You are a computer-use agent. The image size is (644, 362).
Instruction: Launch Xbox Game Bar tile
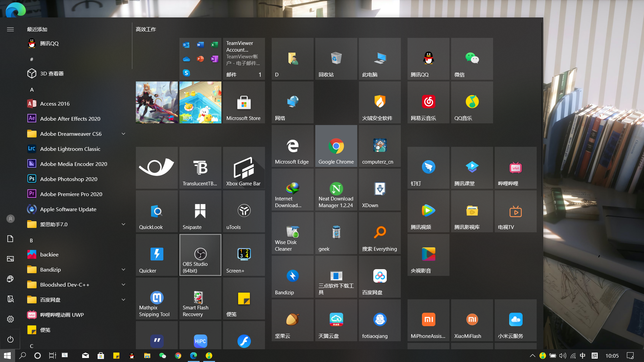[x=244, y=168]
